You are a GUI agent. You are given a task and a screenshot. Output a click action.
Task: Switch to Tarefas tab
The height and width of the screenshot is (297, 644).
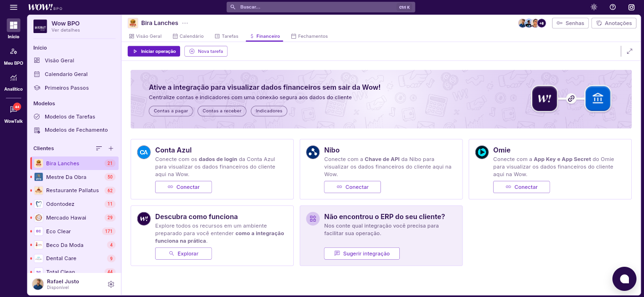227,36
